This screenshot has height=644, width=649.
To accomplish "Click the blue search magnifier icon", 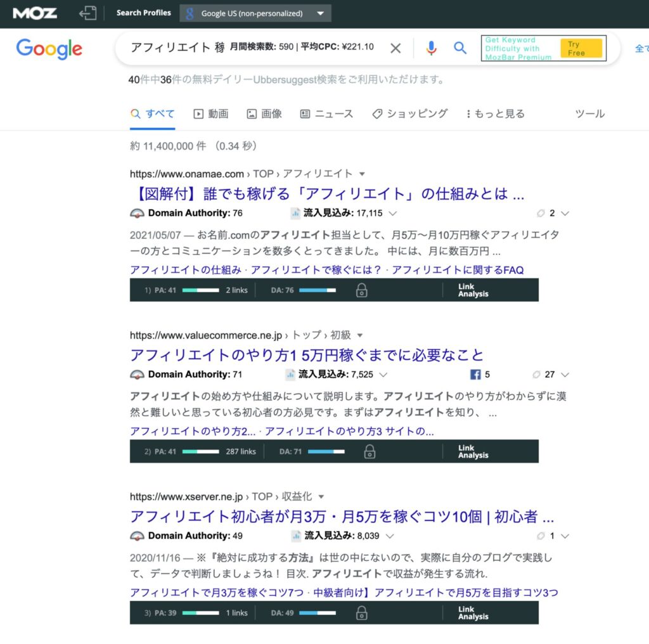I will point(460,48).
